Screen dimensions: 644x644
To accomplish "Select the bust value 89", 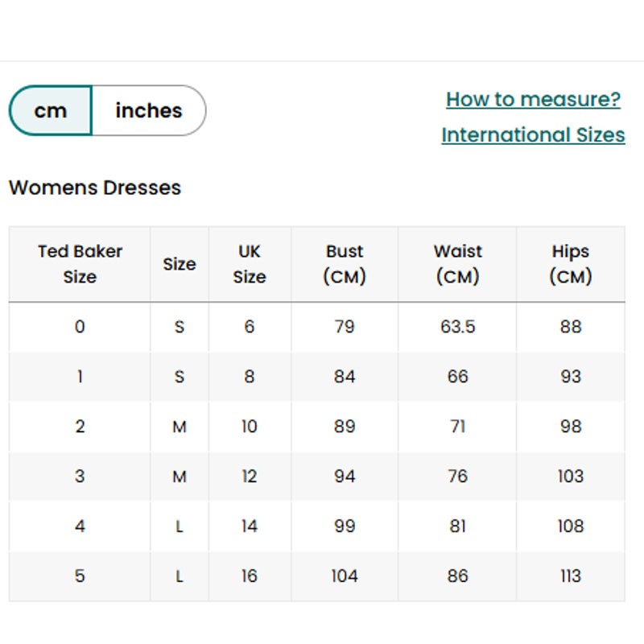I will (345, 427).
